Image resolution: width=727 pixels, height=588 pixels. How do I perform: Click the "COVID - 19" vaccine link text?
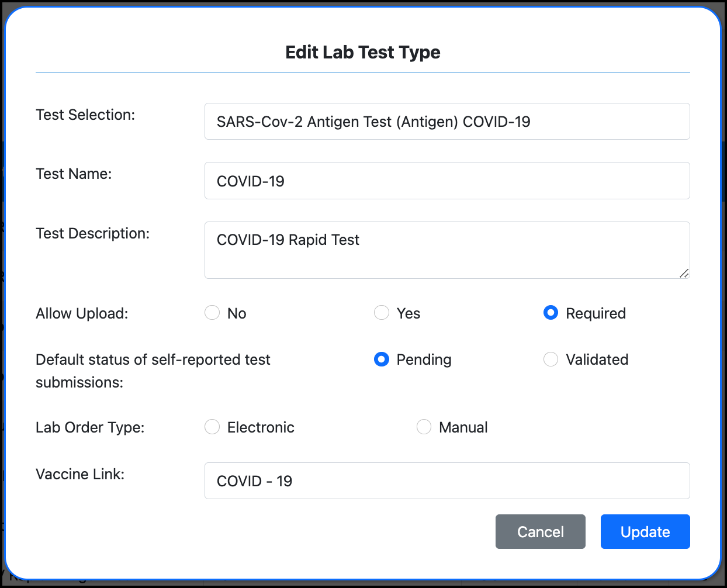(x=254, y=480)
